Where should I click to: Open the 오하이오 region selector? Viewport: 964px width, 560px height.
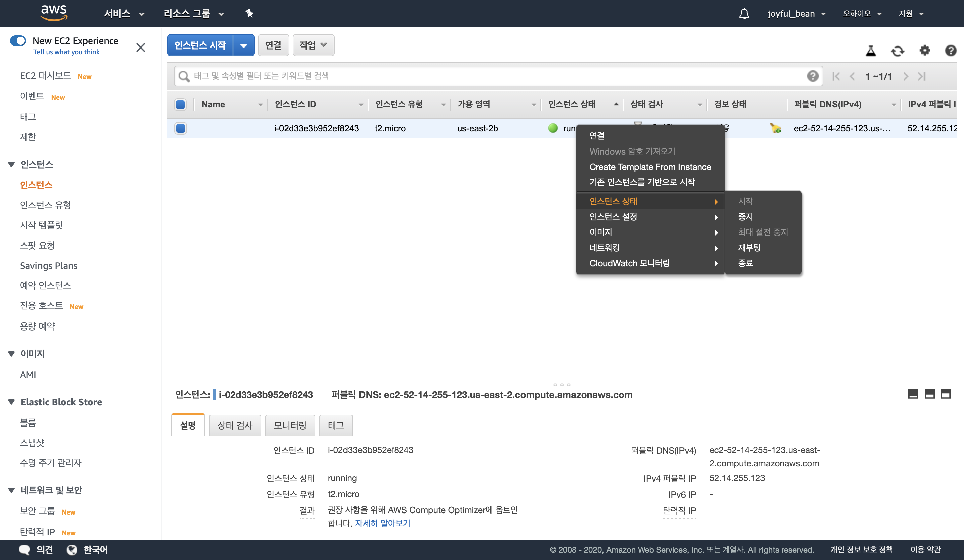pyautogui.click(x=862, y=14)
